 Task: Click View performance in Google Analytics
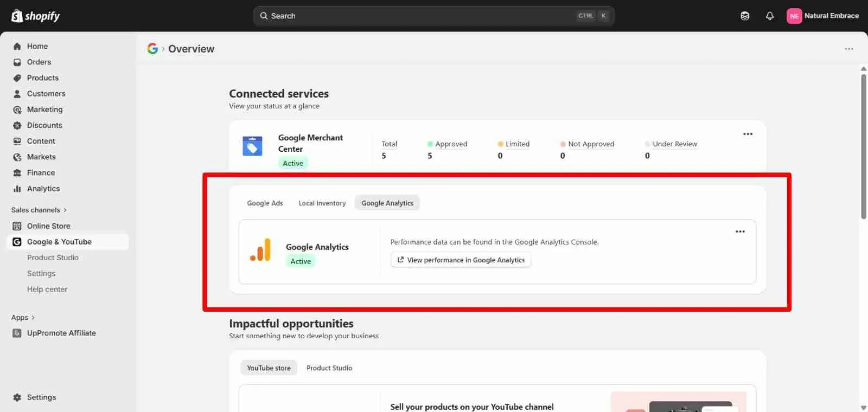461,260
